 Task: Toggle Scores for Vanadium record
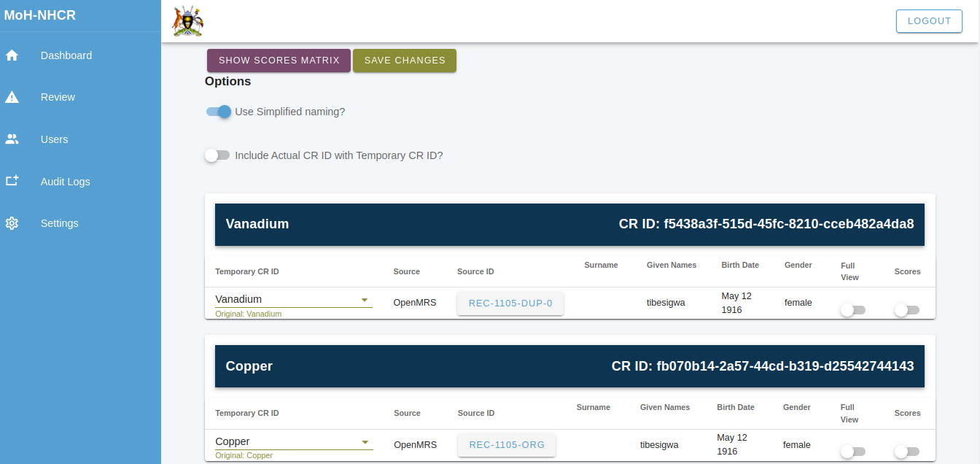(x=906, y=310)
